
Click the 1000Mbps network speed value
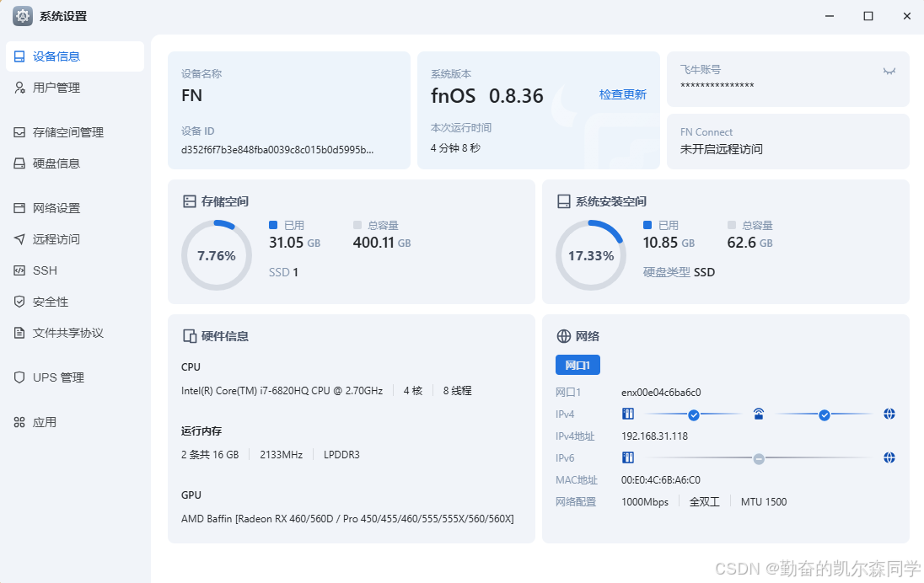pos(645,502)
